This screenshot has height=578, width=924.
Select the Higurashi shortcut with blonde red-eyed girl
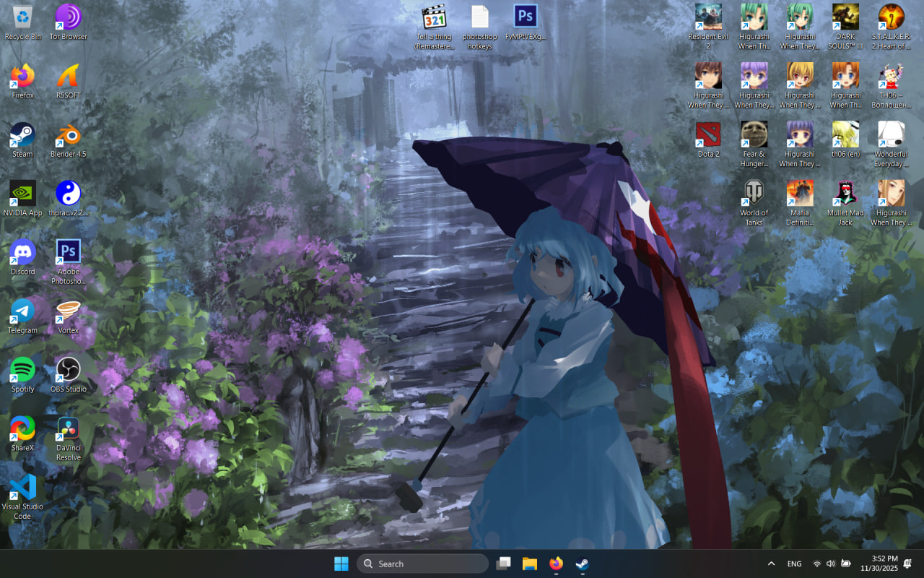click(x=800, y=86)
